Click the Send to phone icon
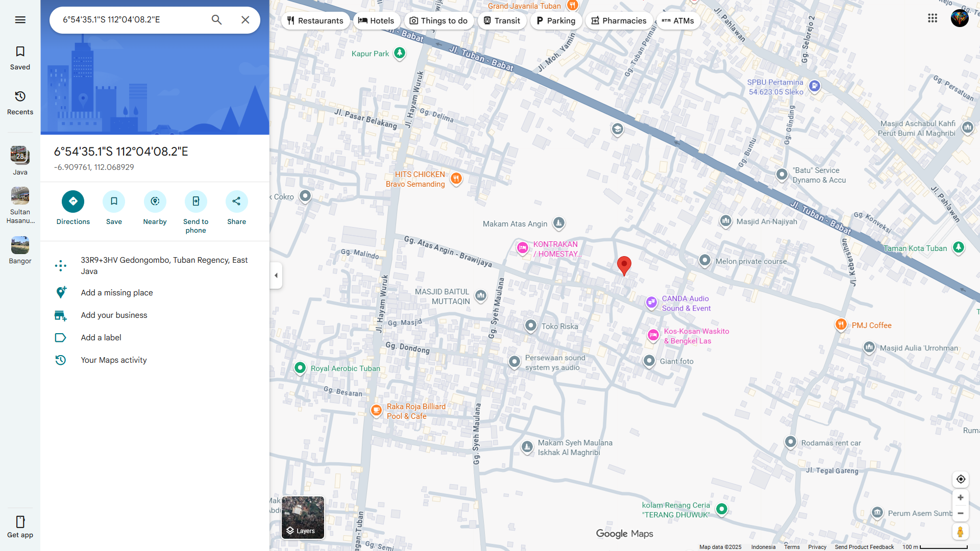This screenshot has height=551, width=980. point(195,202)
